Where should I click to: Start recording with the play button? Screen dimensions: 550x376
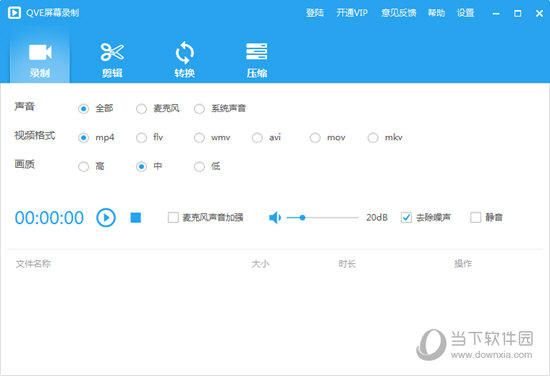[x=106, y=218]
